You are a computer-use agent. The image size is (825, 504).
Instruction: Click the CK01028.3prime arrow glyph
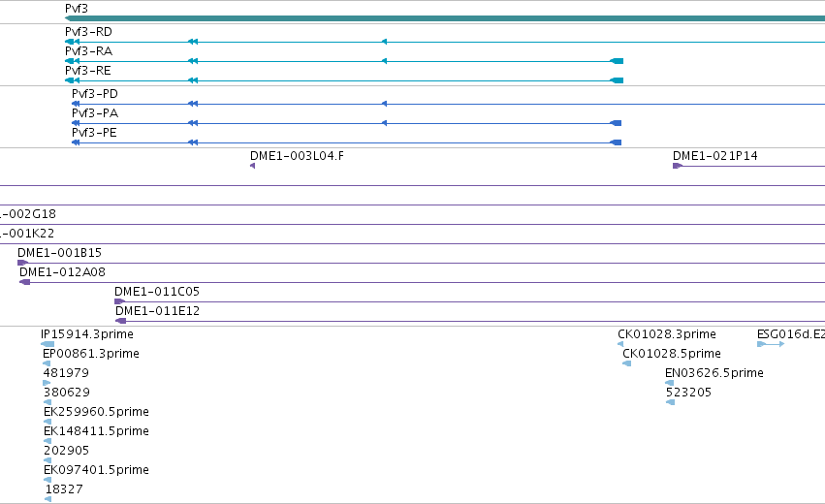tap(620, 344)
